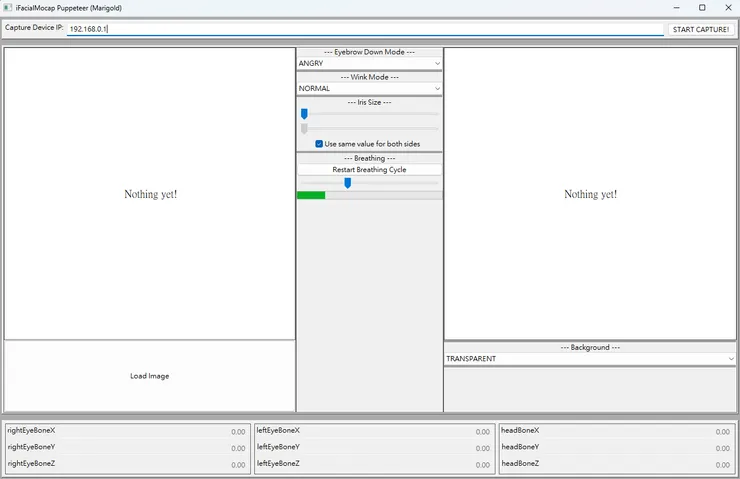This screenshot has width=740, height=479.
Task: Click the 'Capture Device IP:' label
Action: coord(34,27)
